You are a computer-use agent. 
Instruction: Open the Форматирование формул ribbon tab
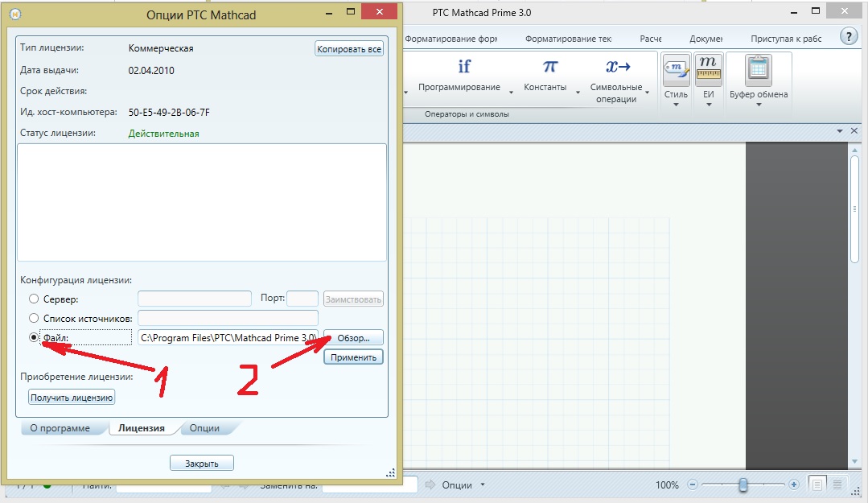(x=450, y=39)
